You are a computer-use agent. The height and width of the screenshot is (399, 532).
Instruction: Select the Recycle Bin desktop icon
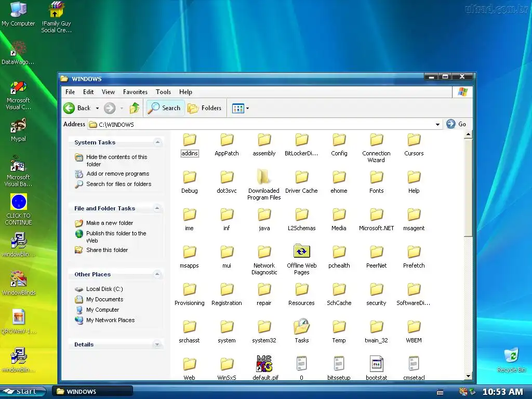[511, 360]
